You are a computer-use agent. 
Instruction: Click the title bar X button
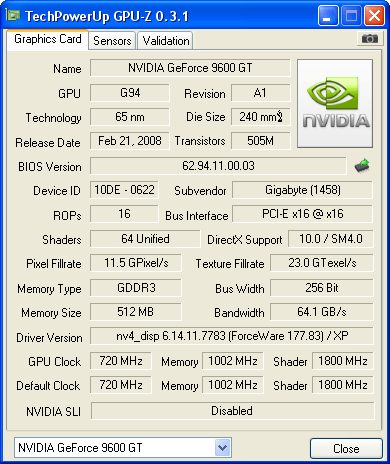(374, 16)
